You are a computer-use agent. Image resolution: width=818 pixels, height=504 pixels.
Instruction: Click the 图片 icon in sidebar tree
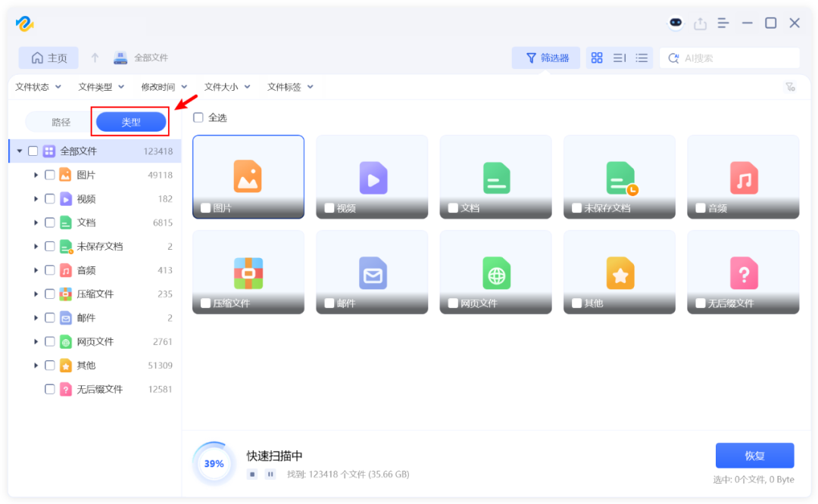click(x=65, y=175)
